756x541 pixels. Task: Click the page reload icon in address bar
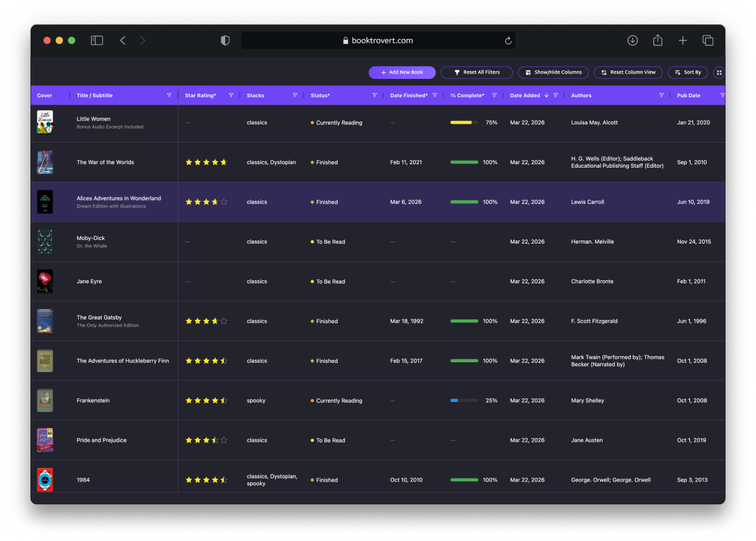point(508,41)
